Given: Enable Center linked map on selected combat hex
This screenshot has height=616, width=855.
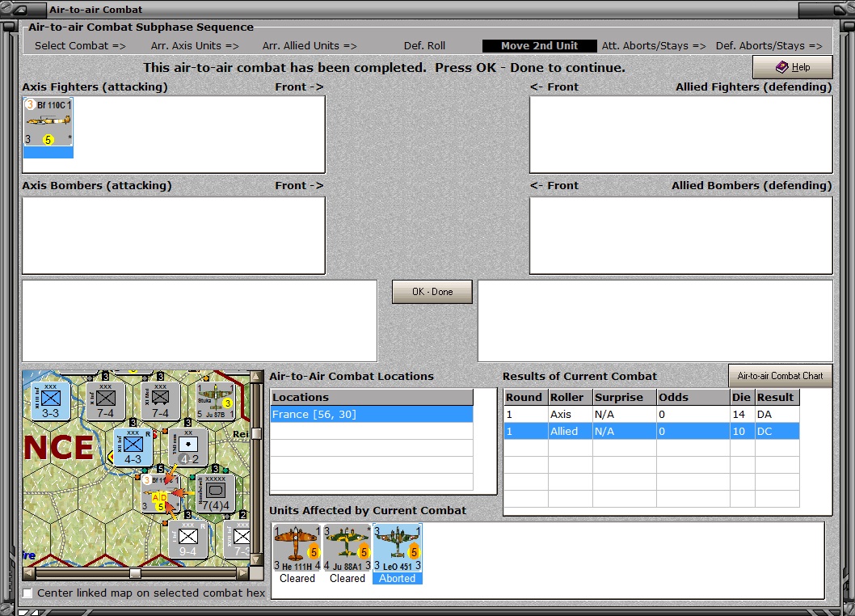Looking at the screenshot, I should [27, 593].
